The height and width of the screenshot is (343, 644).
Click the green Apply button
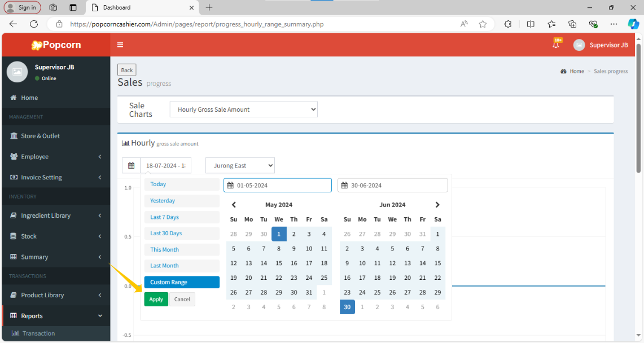coord(156,299)
